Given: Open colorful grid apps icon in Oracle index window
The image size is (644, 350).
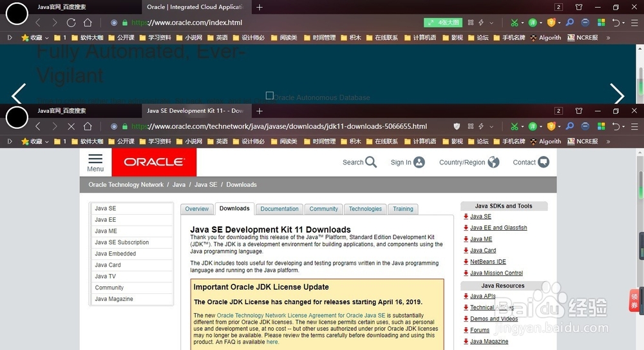Looking at the screenshot, I should tap(601, 23).
